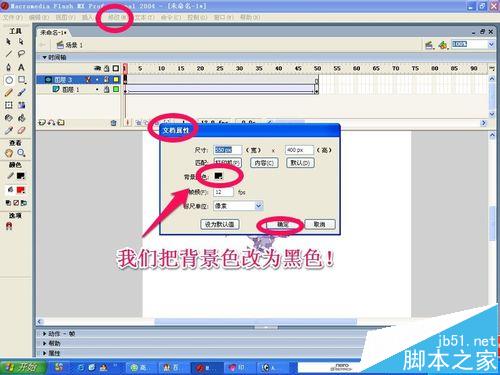This screenshot has height=375, width=500.
Task: Toggle visibility dot of 图层 3
Action: coord(97,80)
